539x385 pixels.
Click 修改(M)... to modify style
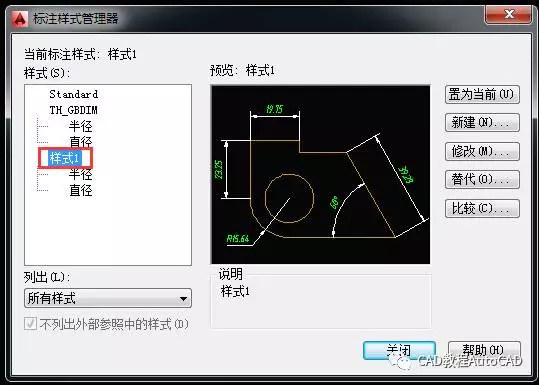tap(482, 151)
